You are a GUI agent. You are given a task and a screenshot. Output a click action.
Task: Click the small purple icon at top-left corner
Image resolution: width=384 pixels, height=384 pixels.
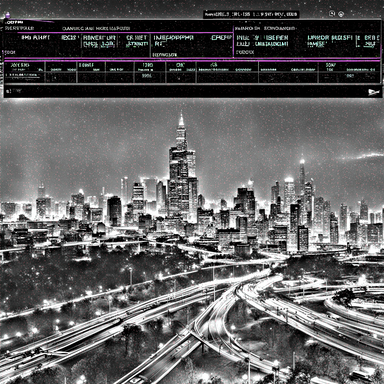click(8, 14)
